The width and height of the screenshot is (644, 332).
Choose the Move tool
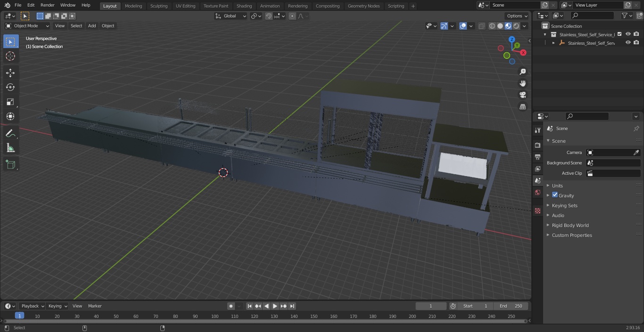(10, 73)
